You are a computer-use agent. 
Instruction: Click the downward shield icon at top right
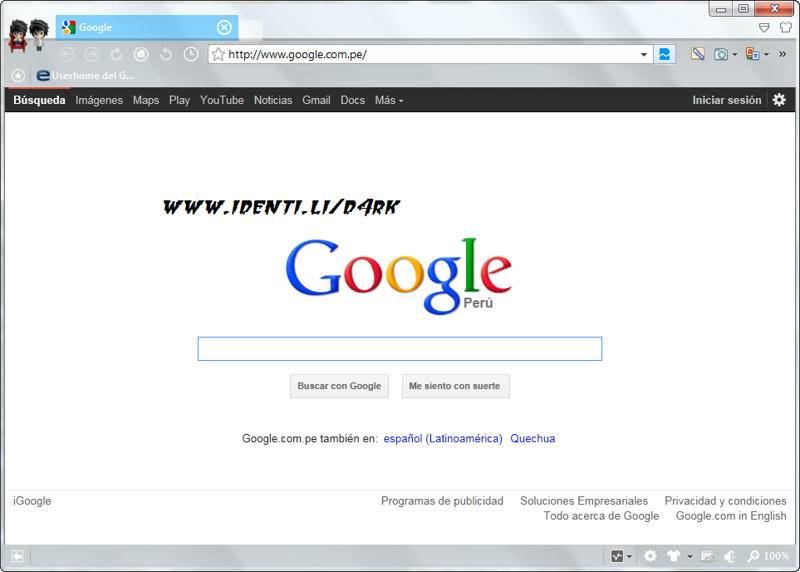tap(764, 28)
